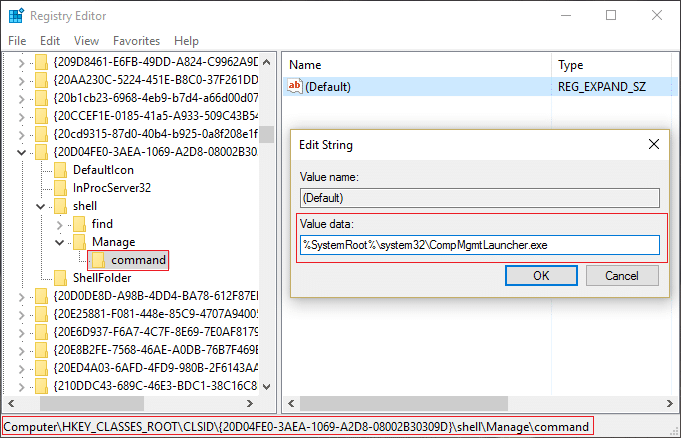Collapse the shell key
The width and height of the screenshot is (681, 438).
click(40, 206)
